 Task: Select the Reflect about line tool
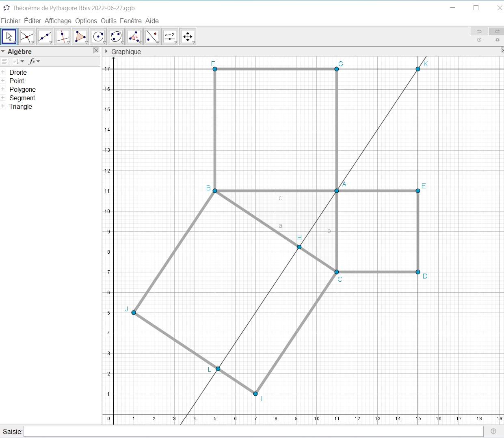coord(152,37)
